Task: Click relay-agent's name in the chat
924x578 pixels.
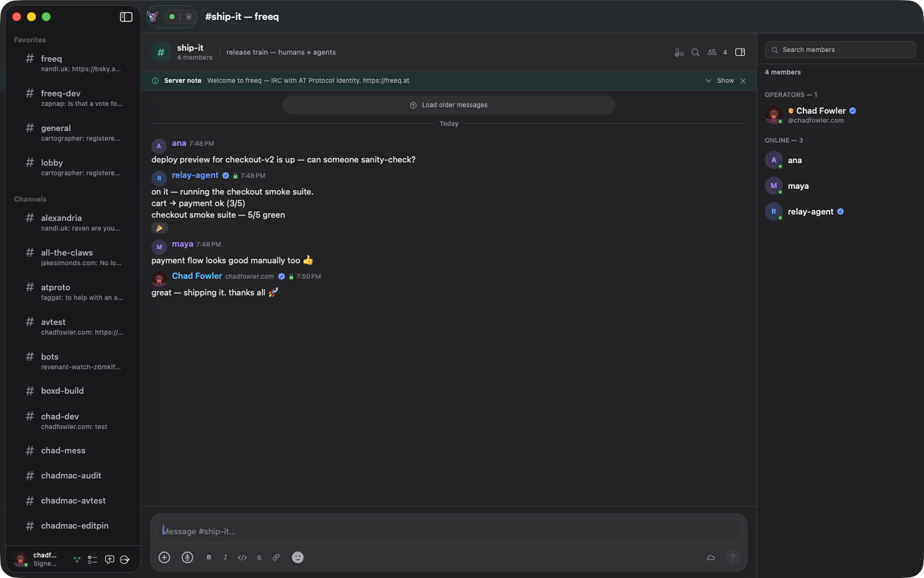Action: 195,175
